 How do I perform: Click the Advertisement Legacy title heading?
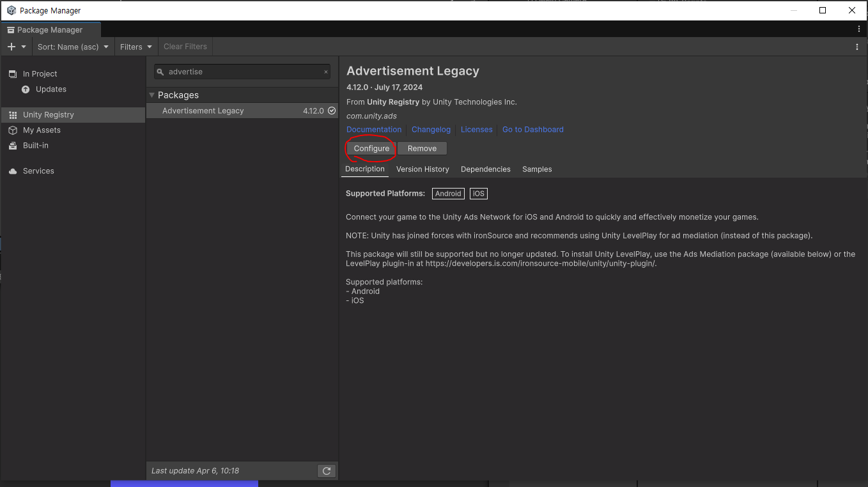tap(413, 71)
